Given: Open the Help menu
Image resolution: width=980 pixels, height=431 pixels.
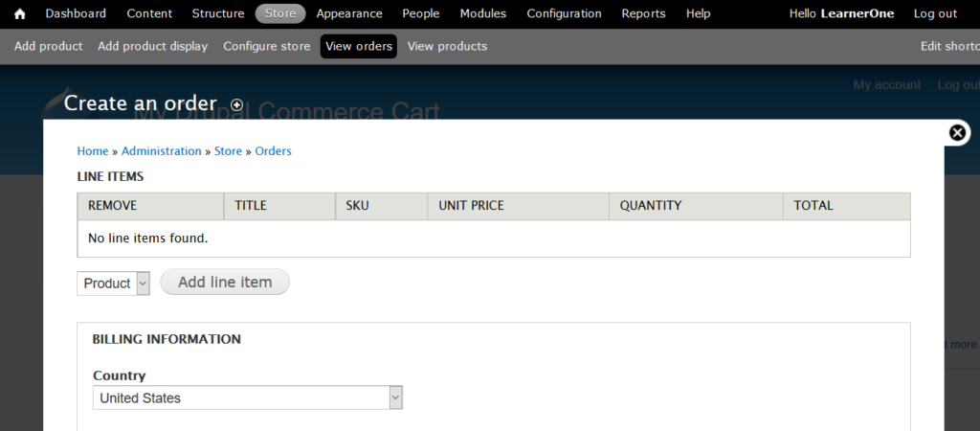Looking at the screenshot, I should (698, 13).
